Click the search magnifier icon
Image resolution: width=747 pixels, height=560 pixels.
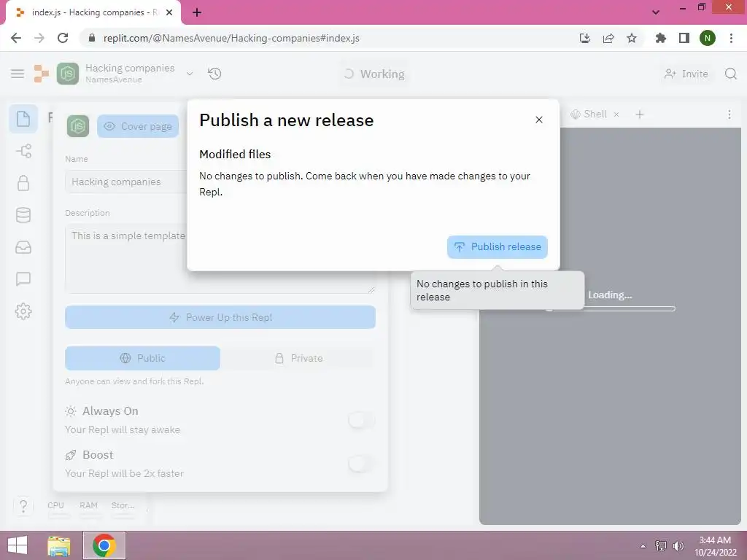[x=730, y=74]
